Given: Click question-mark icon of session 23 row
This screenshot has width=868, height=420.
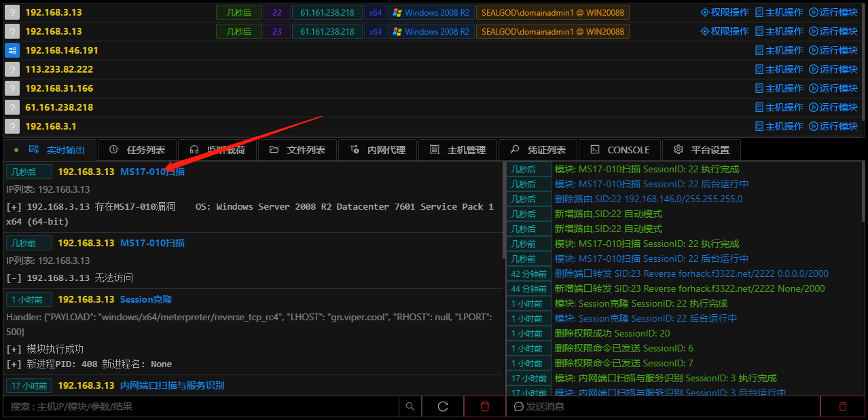Looking at the screenshot, I should click(12, 31).
